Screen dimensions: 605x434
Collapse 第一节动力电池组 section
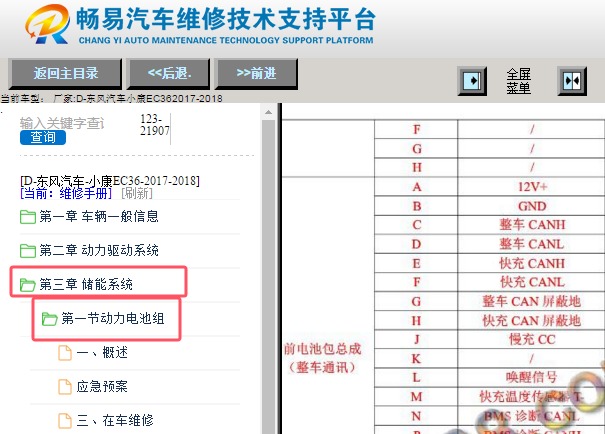click(113, 318)
